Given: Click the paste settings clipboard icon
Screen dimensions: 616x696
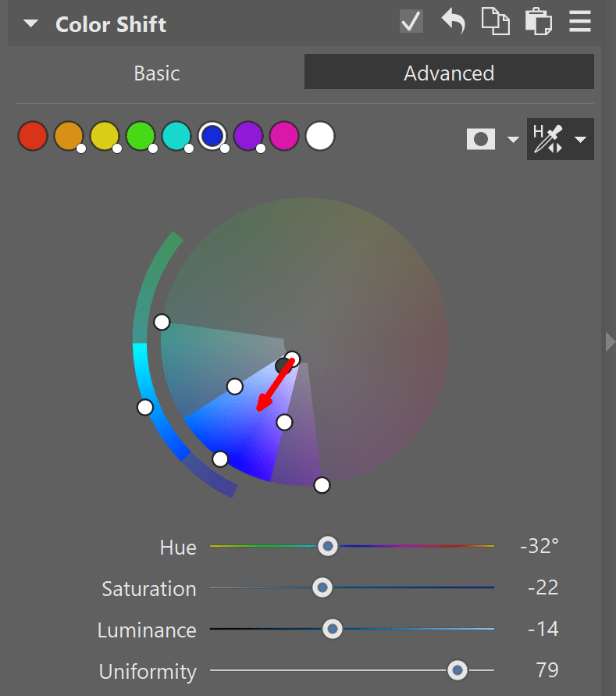Looking at the screenshot, I should [x=539, y=21].
